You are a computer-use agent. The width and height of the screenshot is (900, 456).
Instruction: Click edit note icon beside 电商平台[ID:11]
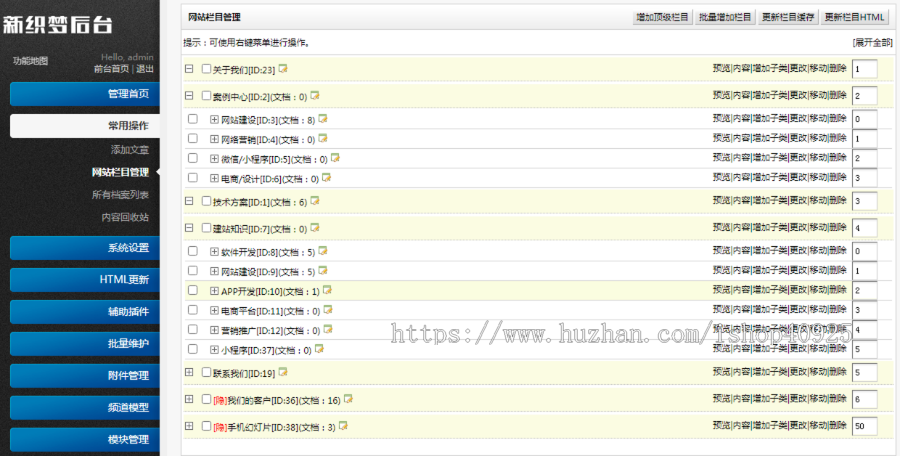328,310
